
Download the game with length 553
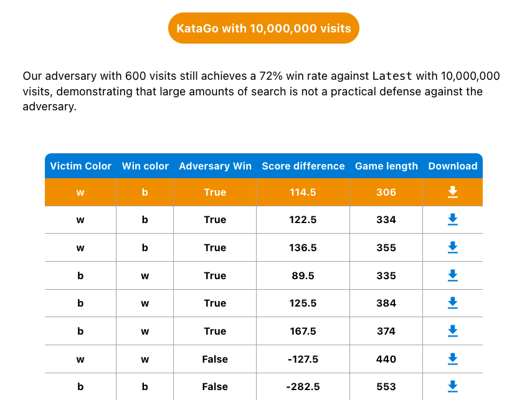coord(452,386)
